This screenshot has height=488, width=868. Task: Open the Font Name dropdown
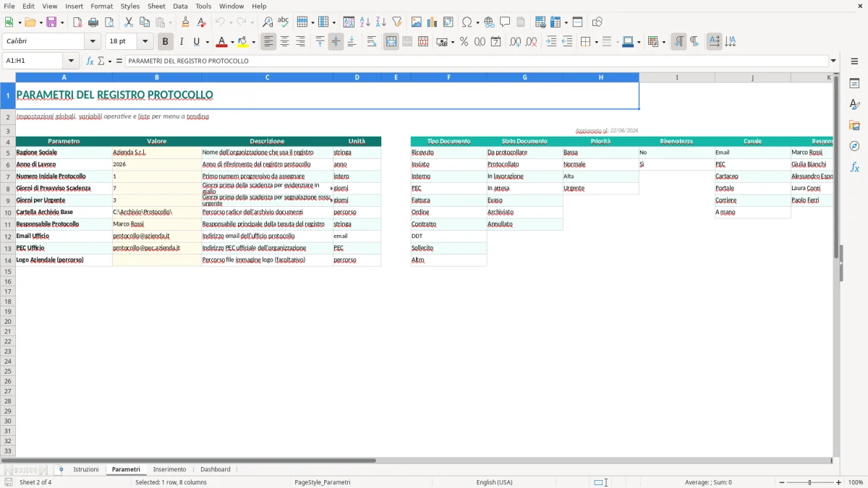(x=93, y=42)
